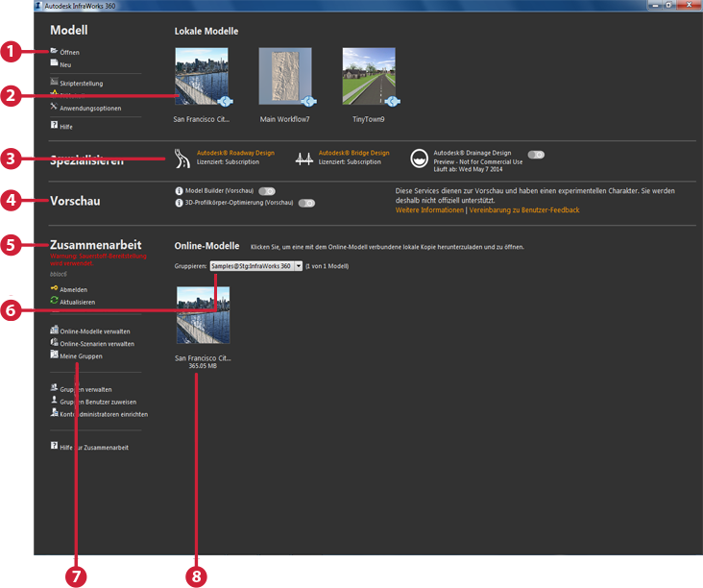Select the Öffnen menu entry
Viewport: 703px width, 588px height.
pyautogui.click(x=69, y=53)
